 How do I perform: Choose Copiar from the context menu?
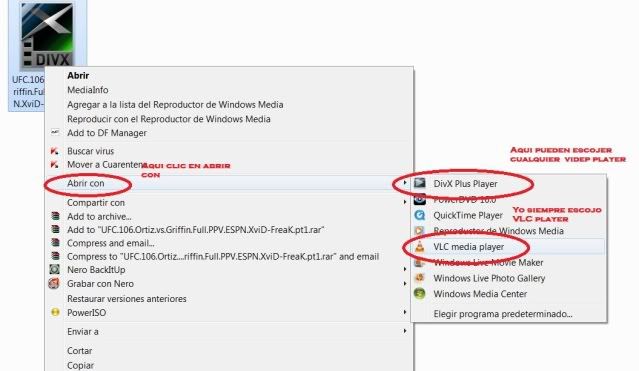tap(80, 365)
